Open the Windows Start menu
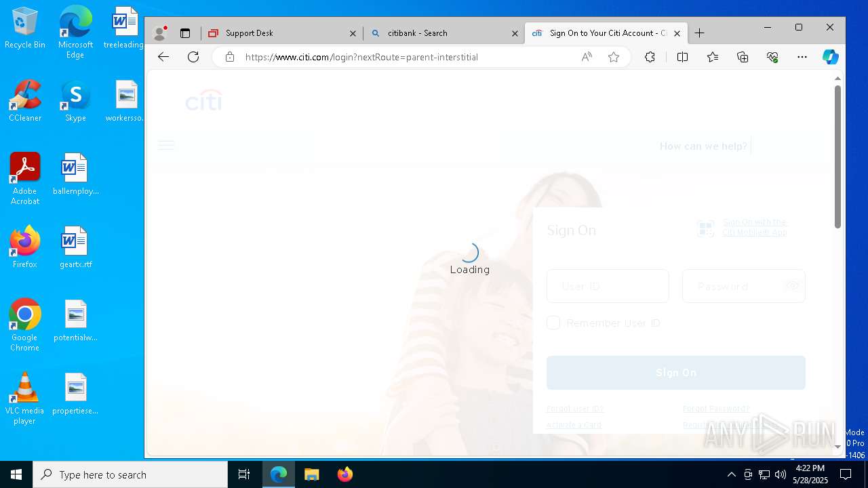Screen dimensions: 868x488 pos(16,474)
